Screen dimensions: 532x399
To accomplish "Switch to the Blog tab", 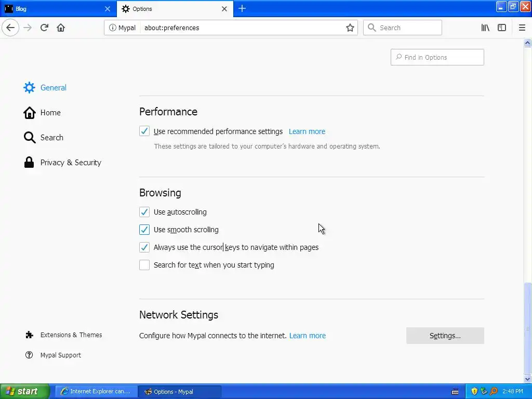I will coord(58,9).
